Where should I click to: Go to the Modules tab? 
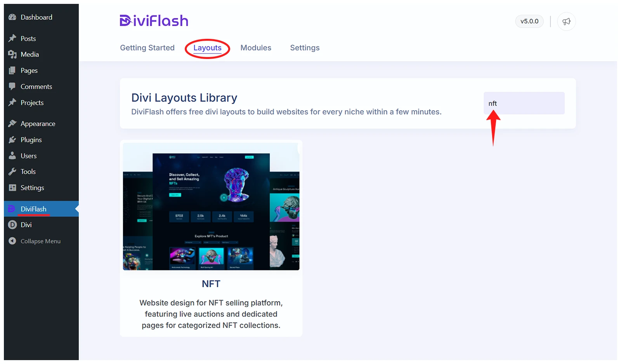256,48
